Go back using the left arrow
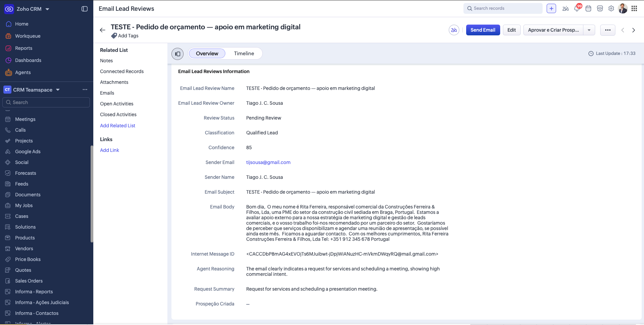The image size is (644, 325). tap(103, 30)
